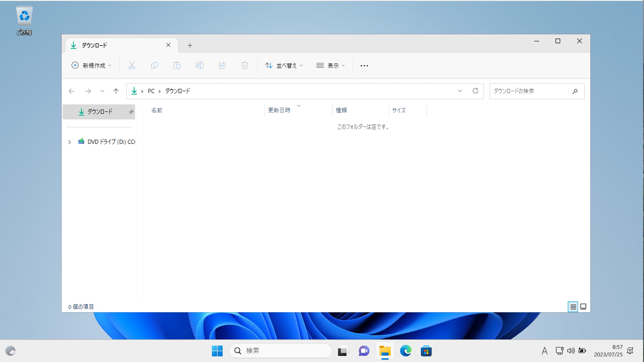The width and height of the screenshot is (644, 362).
Task: Open the 新規作成 dropdown menu
Action: pos(91,66)
